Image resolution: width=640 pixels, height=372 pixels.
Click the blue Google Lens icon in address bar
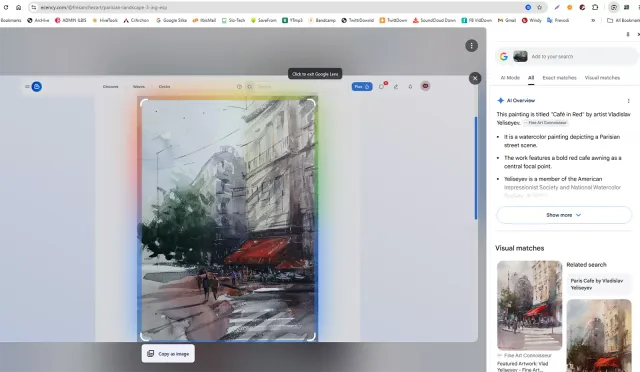[x=528, y=7]
